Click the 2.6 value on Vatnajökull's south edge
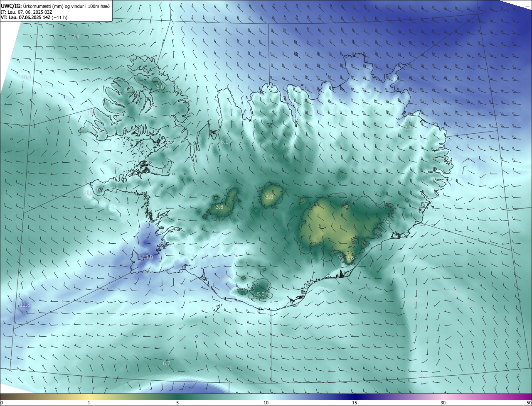This screenshot has height=406, width=532. pos(350,258)
